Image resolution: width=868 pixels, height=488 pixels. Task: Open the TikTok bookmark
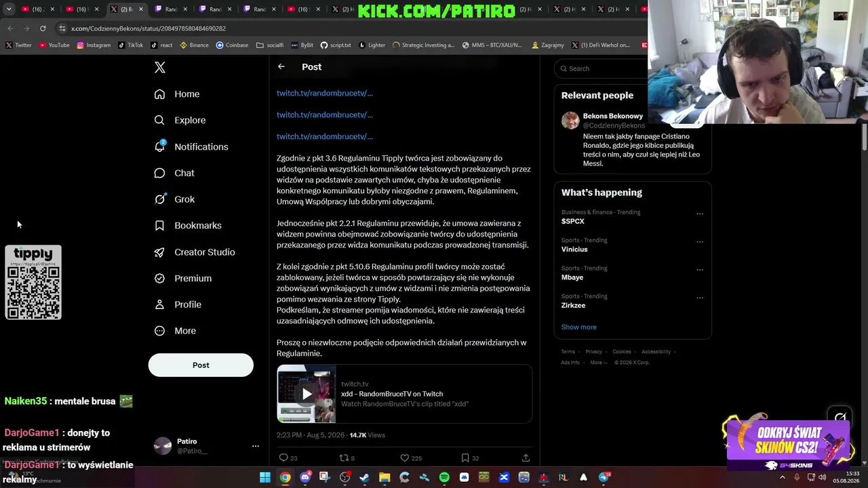(131, 45)
